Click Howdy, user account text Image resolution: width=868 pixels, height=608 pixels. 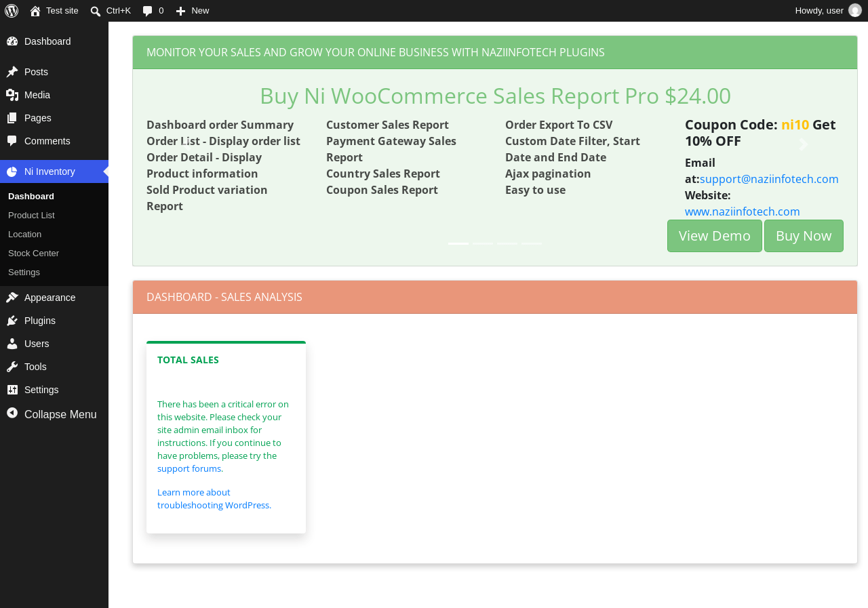(819, 11)
